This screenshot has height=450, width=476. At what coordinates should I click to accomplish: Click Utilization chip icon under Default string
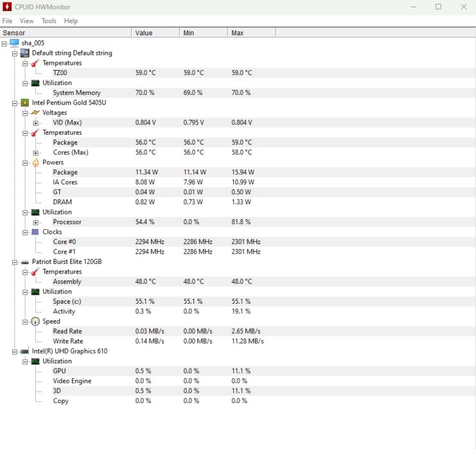[35, 83]
